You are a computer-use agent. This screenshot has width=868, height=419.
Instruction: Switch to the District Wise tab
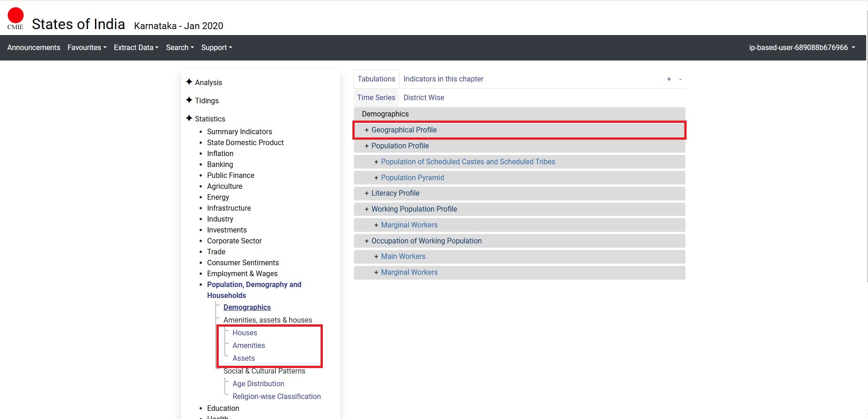[x=423, y=98]
